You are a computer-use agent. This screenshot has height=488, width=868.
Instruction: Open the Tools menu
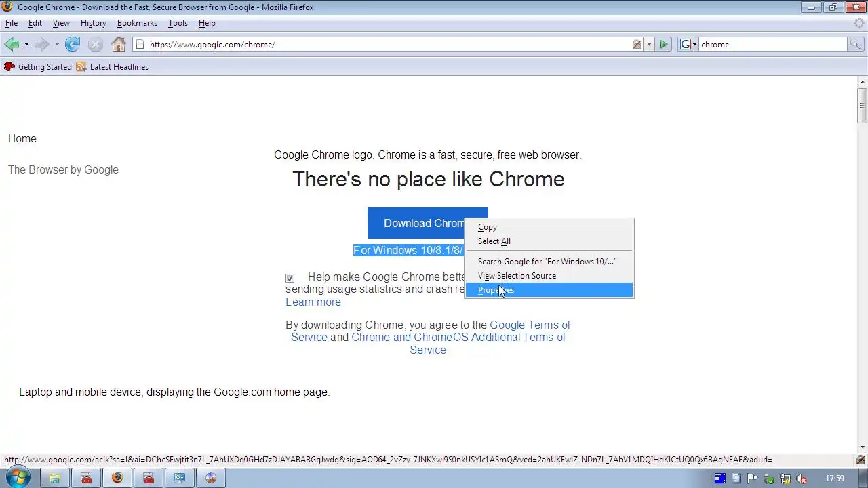pos(178,23)
